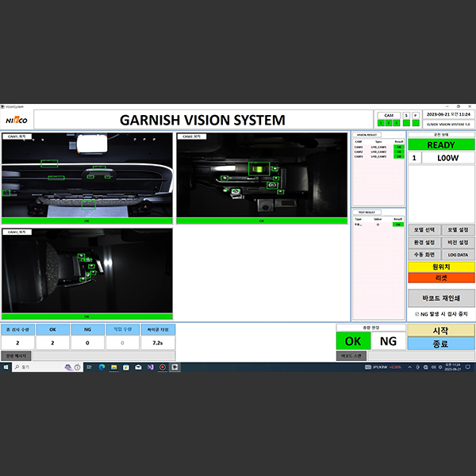Screen dimensions: 476x476
Task: Click the Windows Start button
Action: point(5,367)
